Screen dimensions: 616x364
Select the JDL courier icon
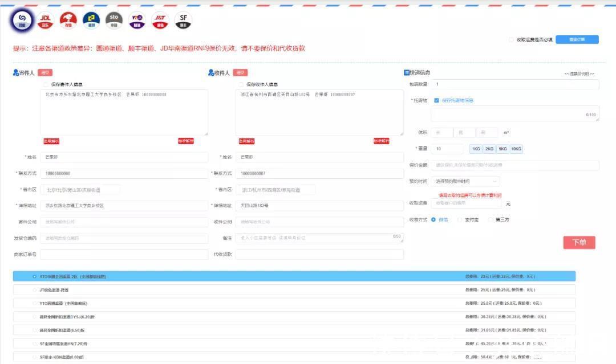click(46, 21)
